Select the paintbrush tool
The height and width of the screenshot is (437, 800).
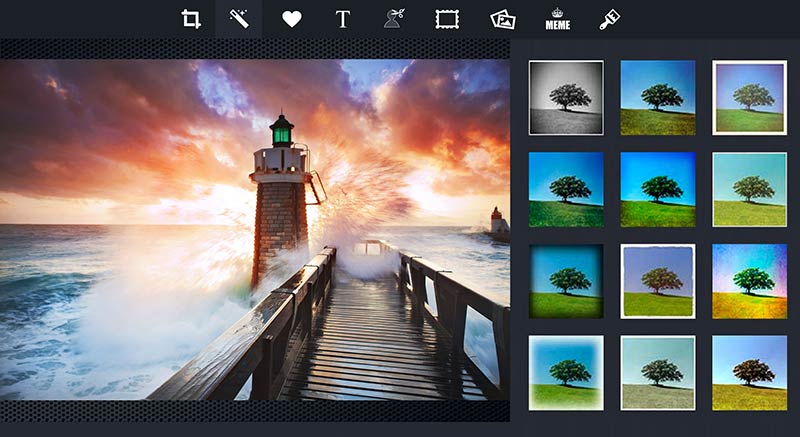coord(609,19)
